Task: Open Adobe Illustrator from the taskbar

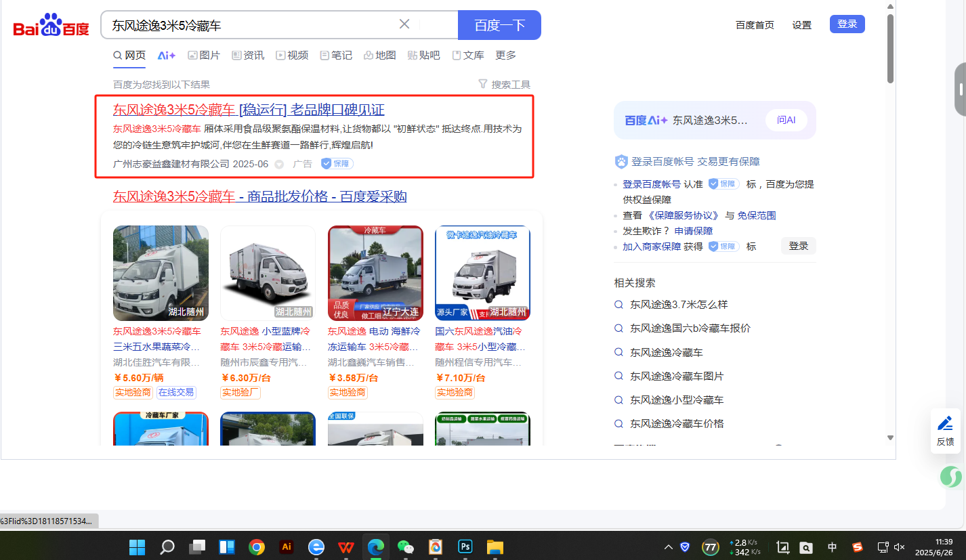Action: pyautogui.click(x=287, y=546)
